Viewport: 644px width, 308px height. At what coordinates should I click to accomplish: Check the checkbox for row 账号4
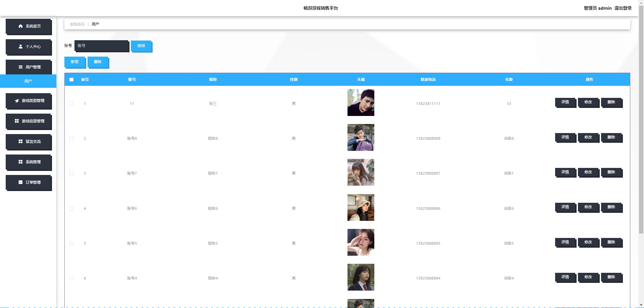click(71, 278)
